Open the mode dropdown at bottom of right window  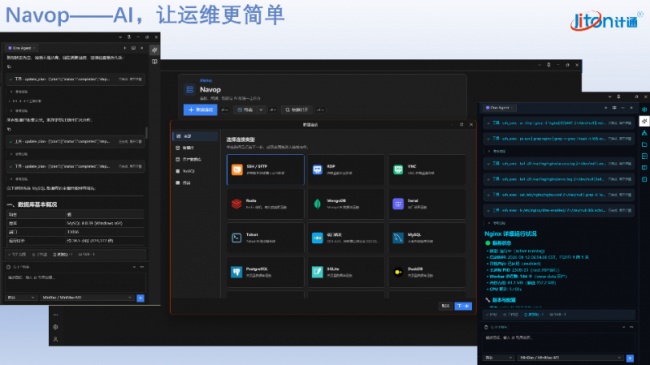(499, 358)
